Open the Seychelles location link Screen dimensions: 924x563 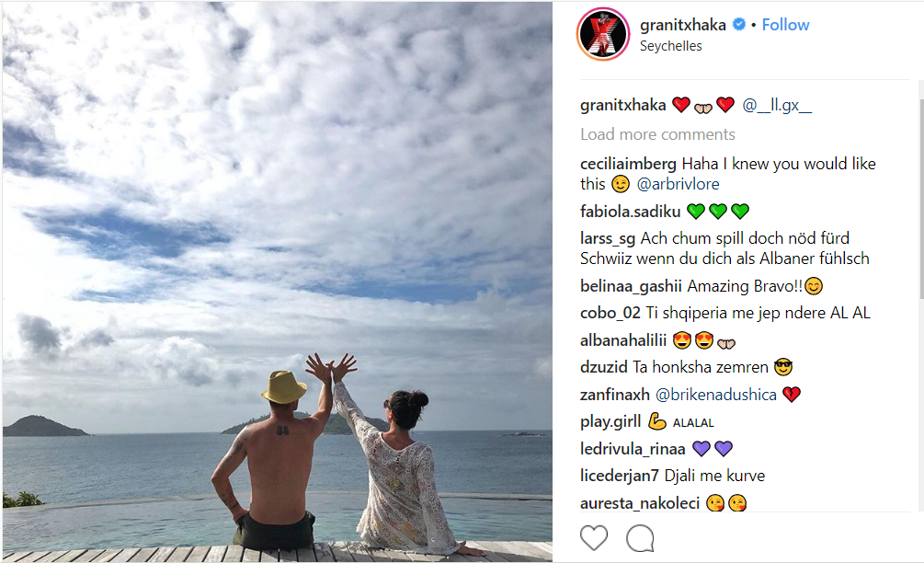point(670,46)
